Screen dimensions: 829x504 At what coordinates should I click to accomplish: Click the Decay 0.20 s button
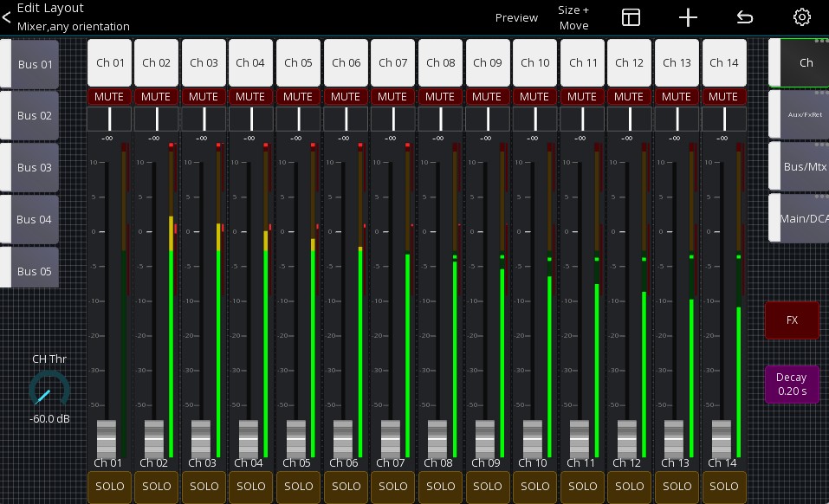[x=792, y=384]
